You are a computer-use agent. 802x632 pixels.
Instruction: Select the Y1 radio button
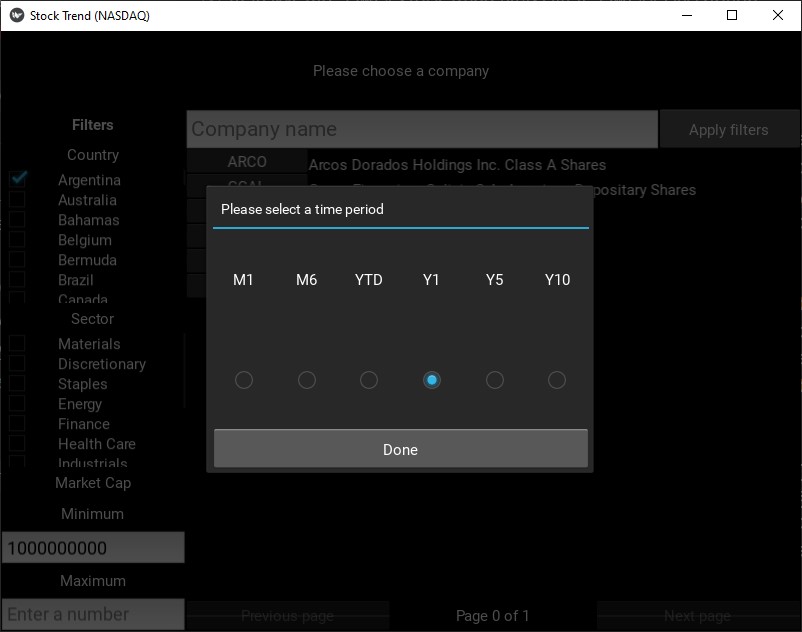[432, 380]
